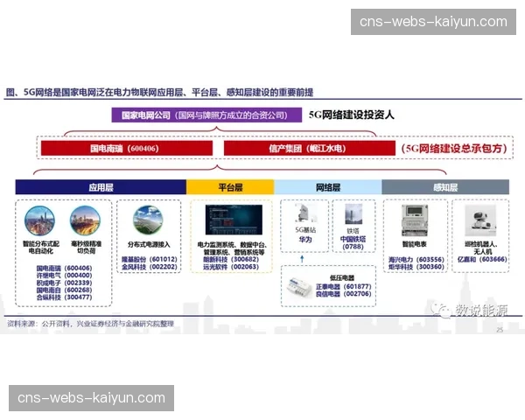Click the low-voltage circuit breaker image
525x420 pixels.
(299, 287)
